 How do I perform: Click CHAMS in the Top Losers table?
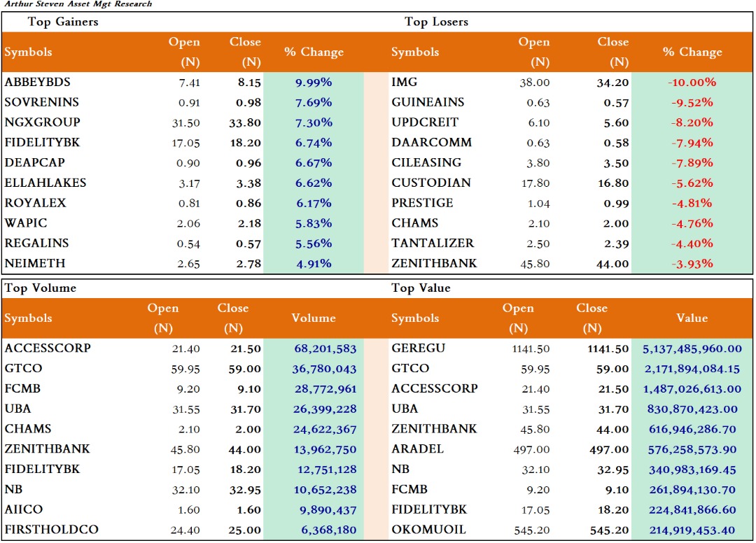[414, 223]
